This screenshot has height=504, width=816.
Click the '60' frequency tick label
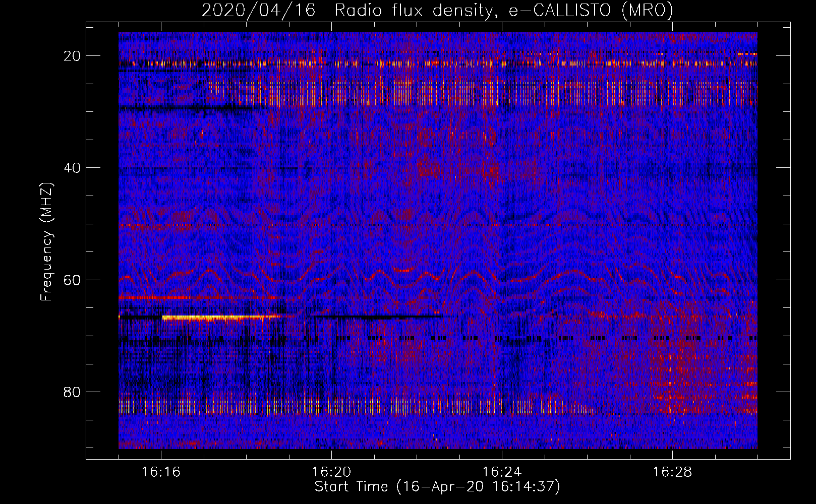click(x=73, y=280)
